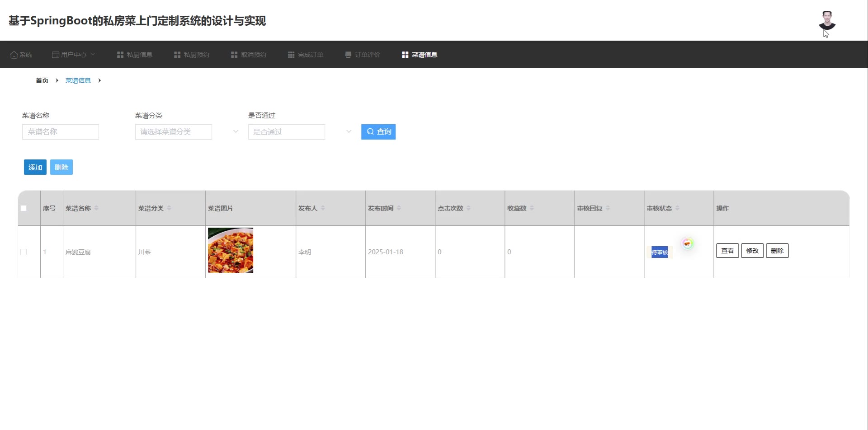Viewport: 868px width, 430px height.
Task: Select the 菜谱信息 menu item
Action: click(420, 55)
